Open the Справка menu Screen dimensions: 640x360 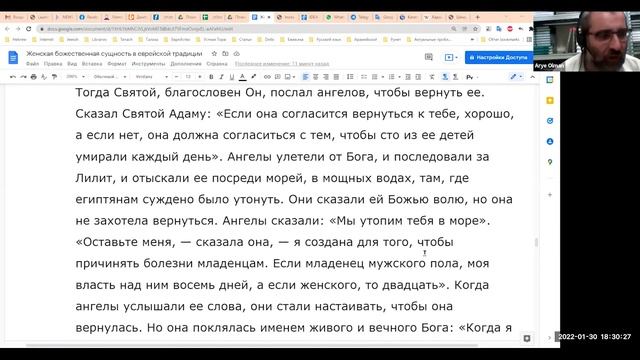(x=217, y=64)
